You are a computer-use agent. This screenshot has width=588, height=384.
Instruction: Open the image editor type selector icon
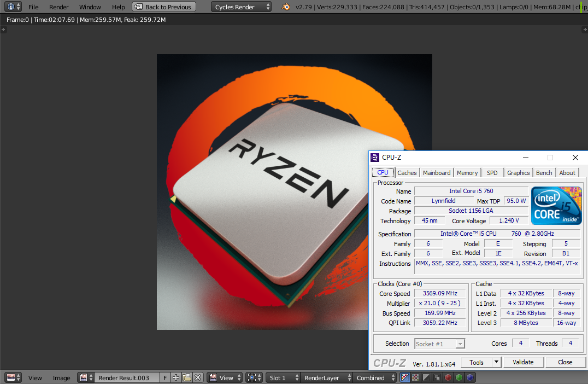tap(13, 377)
